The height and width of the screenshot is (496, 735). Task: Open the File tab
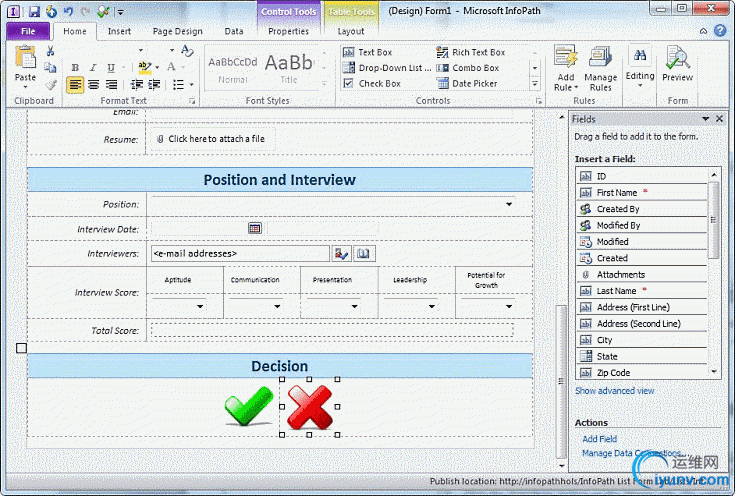(28, 31)
